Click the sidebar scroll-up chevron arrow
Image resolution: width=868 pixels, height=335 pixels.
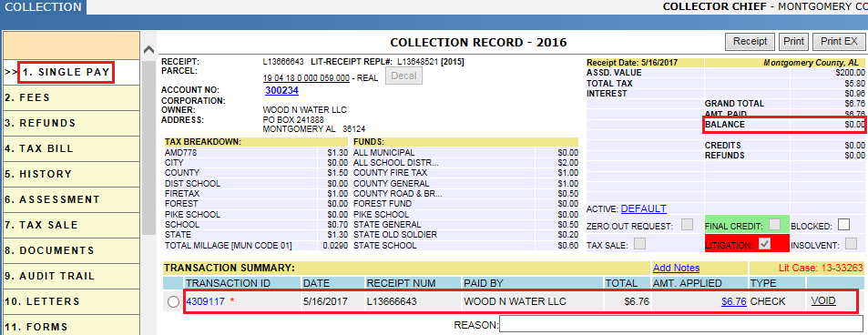[x=148, y=50]
